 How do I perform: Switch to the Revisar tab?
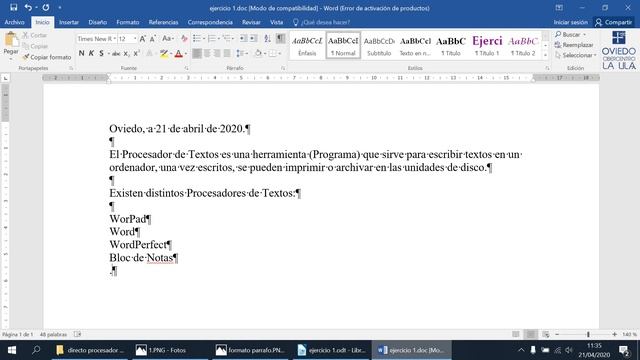pos(251,22)
